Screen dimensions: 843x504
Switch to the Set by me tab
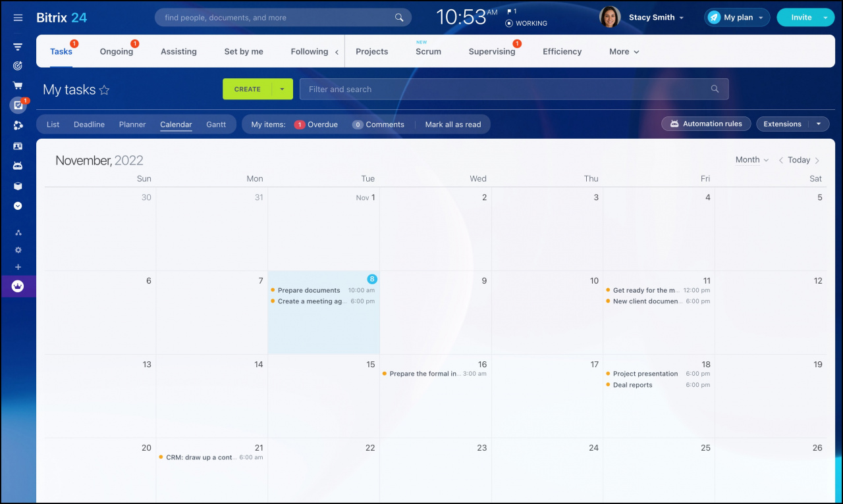pos(244,51)
